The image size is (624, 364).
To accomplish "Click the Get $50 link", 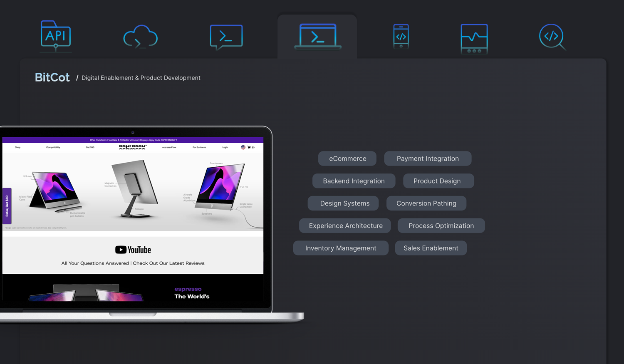I will point(89,147).
